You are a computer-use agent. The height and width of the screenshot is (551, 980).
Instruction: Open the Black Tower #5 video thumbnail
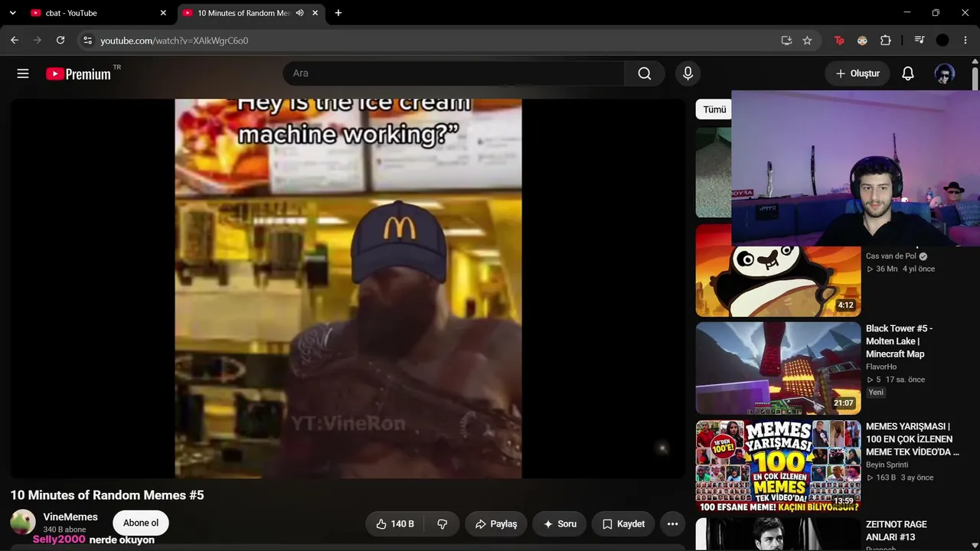(x=778, y=368)
